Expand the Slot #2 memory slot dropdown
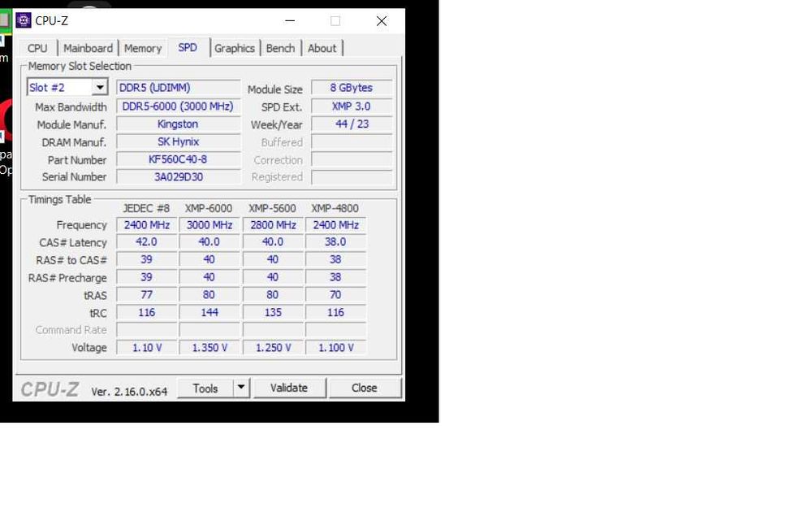This screenshot has height=508, width=812. click(x=100, y=87)
